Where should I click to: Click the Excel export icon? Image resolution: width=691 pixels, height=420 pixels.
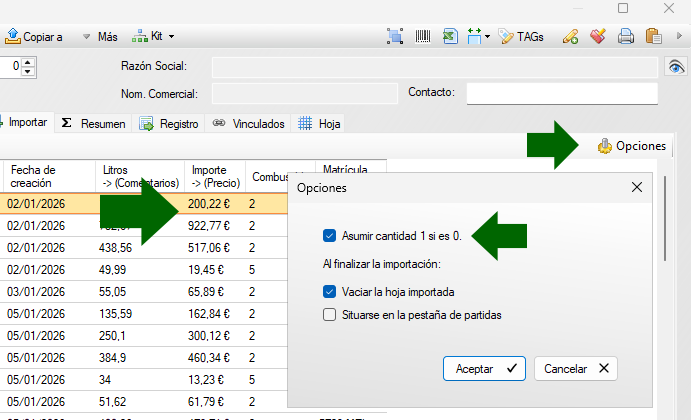450,37
